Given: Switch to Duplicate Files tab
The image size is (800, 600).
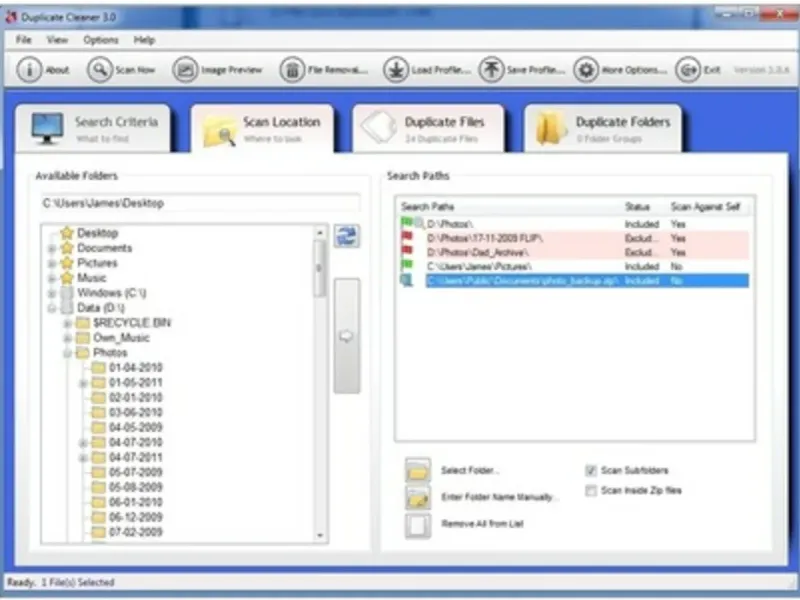Looking at the screenshot, I should [428, 129].
